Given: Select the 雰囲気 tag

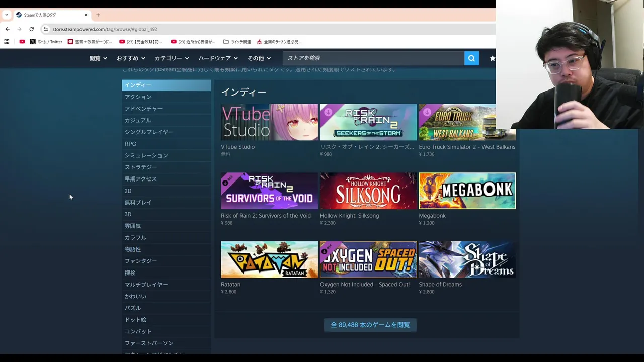Looking at the screenshot, I should (x=166, y=226).
